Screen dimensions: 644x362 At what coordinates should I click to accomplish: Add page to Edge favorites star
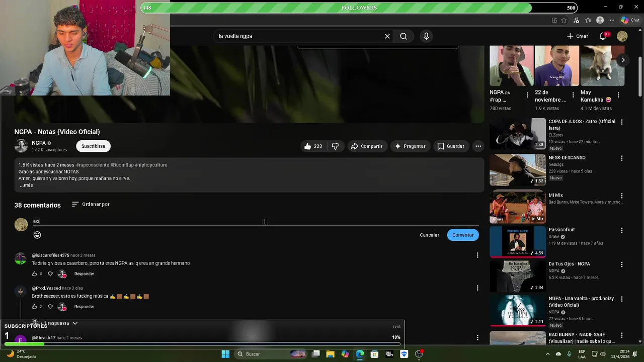point(564,20)
